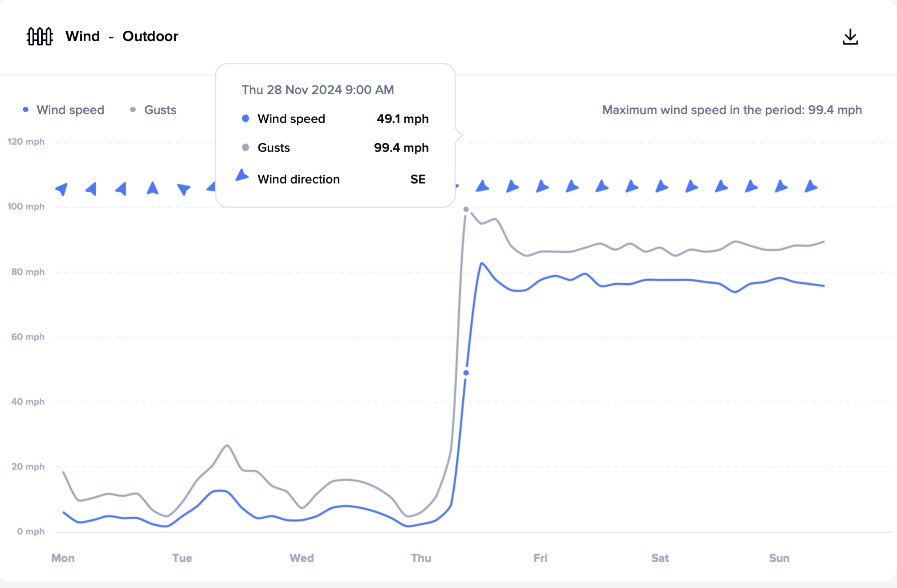Select the highlighted blue wind speed point
Image resolution: width=897 pixels, height=588 pixels.
pos(466,373)
